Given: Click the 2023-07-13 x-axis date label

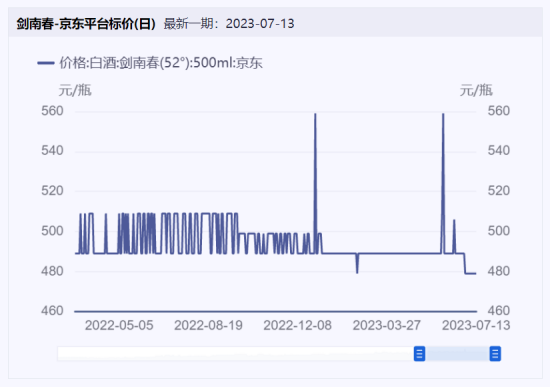Looking at the screenshot, I should pos(476,326).
